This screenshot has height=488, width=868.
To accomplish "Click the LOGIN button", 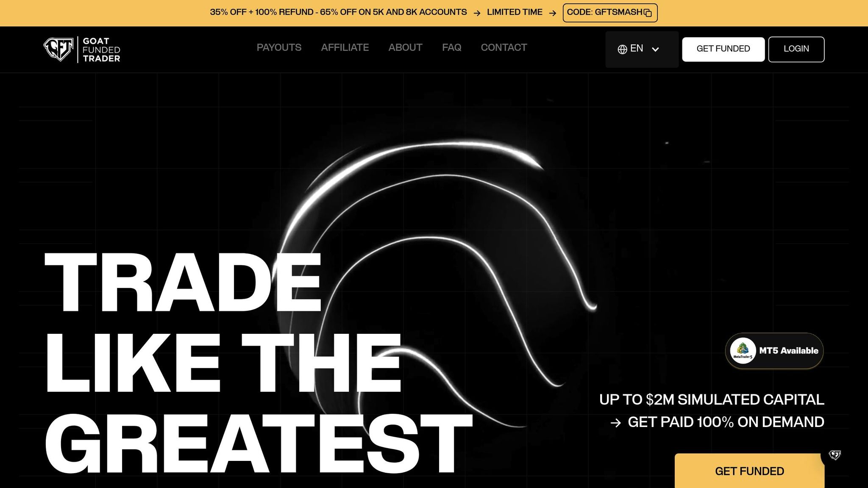I will point(796,49).
